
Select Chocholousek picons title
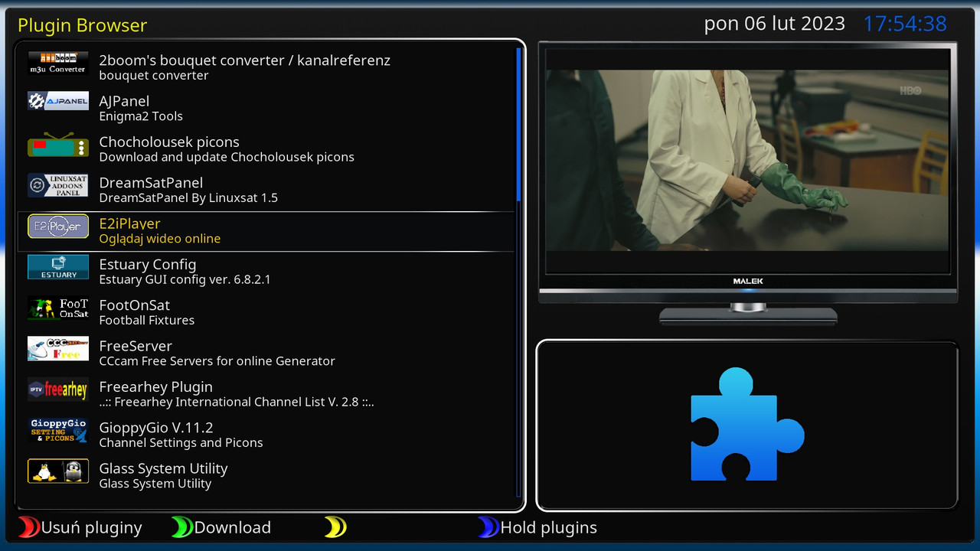169,142
